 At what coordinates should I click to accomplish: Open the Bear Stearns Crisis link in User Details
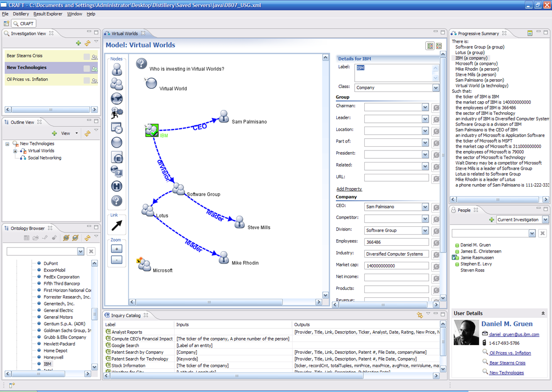click(x=507, y=363)
